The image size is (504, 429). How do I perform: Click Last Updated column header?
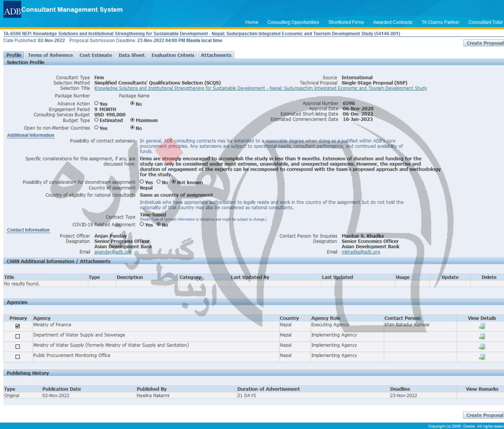pyautogui.click(x=338, y=277)
